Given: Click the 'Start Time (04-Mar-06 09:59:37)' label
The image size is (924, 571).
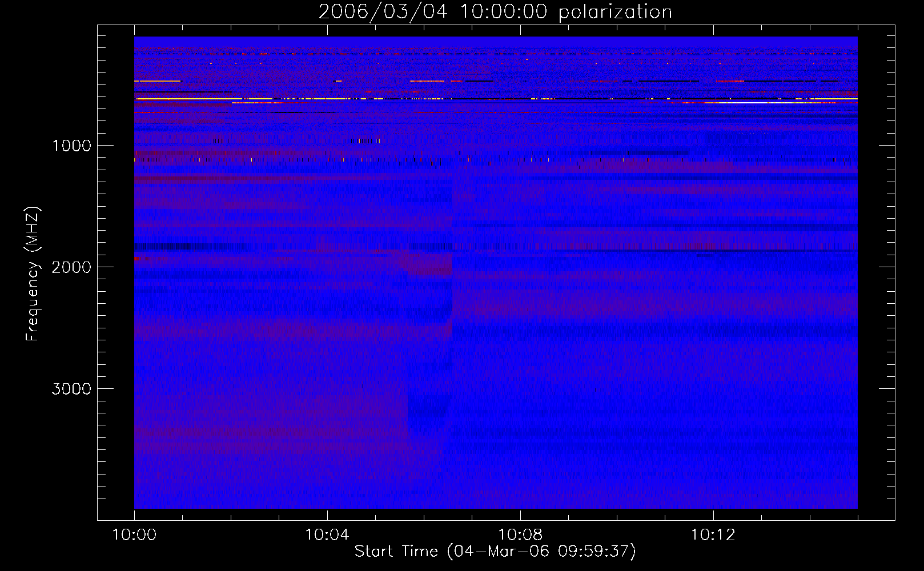Looking at the screenshot, I should [x=495, y=552].
